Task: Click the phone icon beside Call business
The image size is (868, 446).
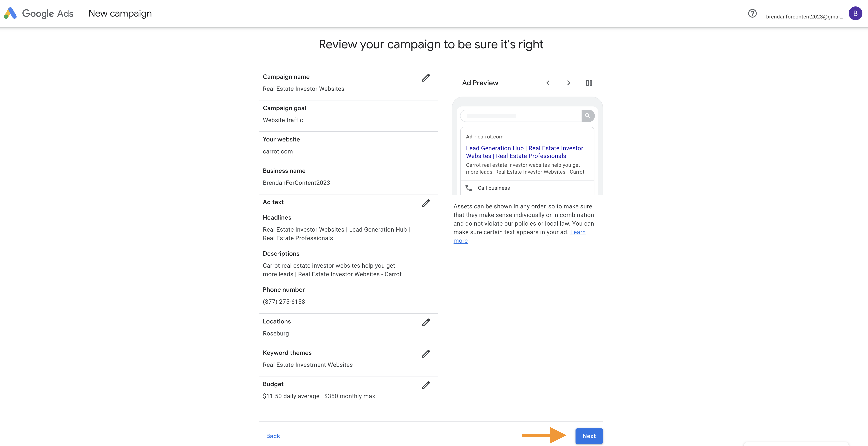Action: [469, 188]
